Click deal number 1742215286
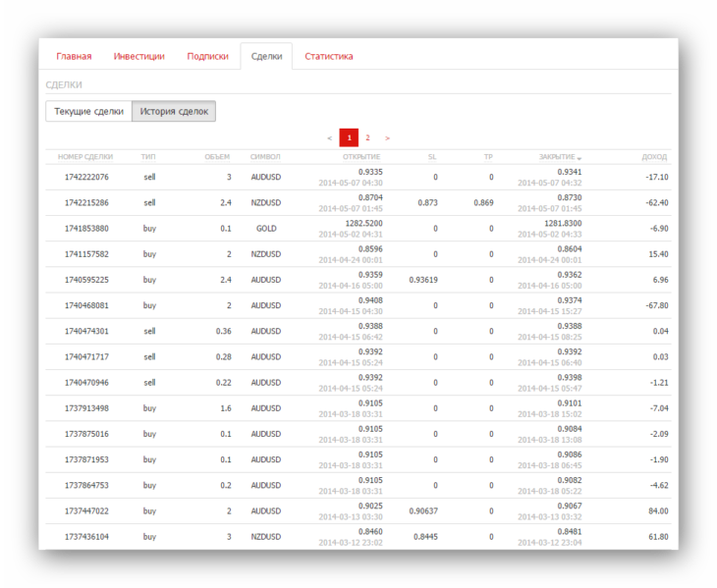717x588 pixels. tap(86, 202)
